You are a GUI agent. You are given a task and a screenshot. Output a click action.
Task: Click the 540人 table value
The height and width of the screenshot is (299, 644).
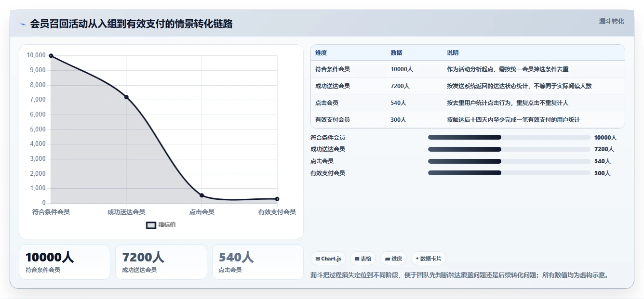tap(398, 103)
